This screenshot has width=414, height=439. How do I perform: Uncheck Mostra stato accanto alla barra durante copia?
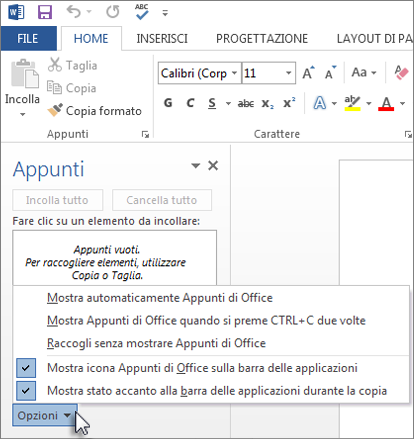click(211, 391)
